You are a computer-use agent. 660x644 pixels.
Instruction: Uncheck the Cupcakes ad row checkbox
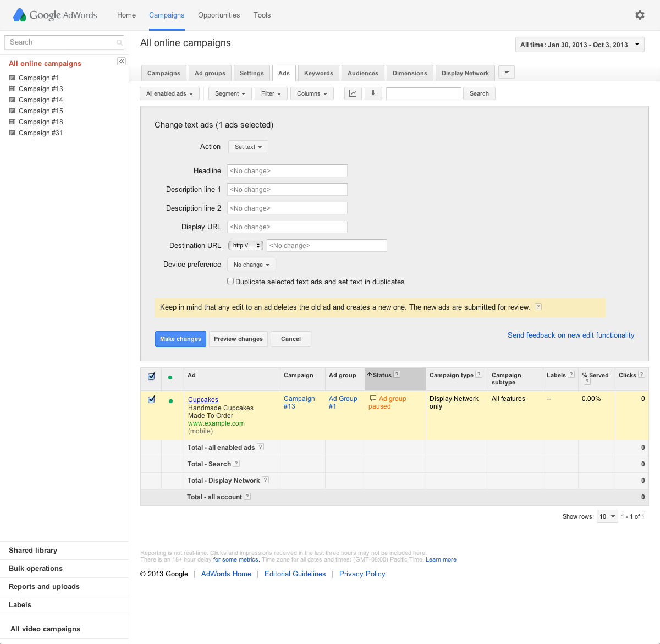tap(151, 400)
